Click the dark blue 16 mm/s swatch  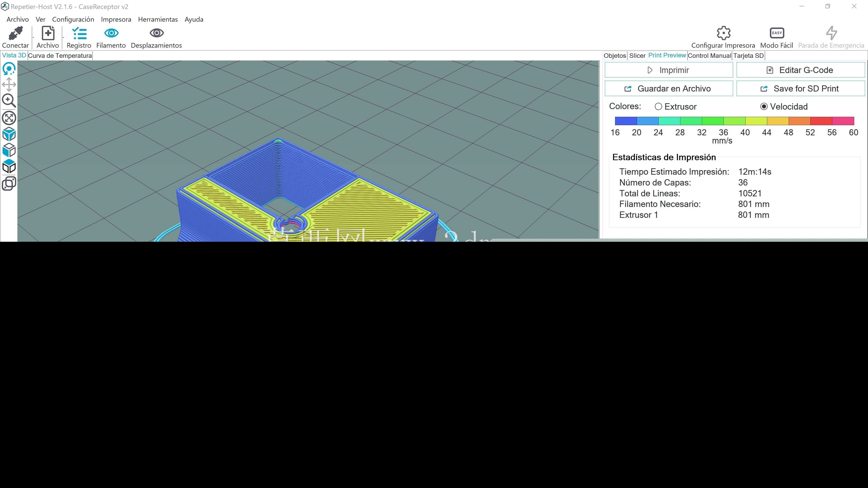(x=626, y=121)
